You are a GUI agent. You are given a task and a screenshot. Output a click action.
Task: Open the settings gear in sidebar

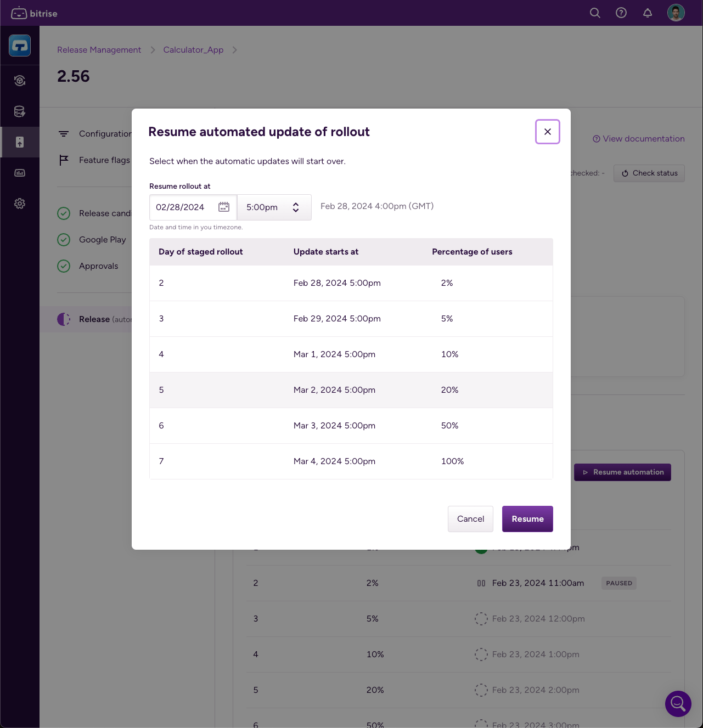pyautogui.click(x=20, y=204)
